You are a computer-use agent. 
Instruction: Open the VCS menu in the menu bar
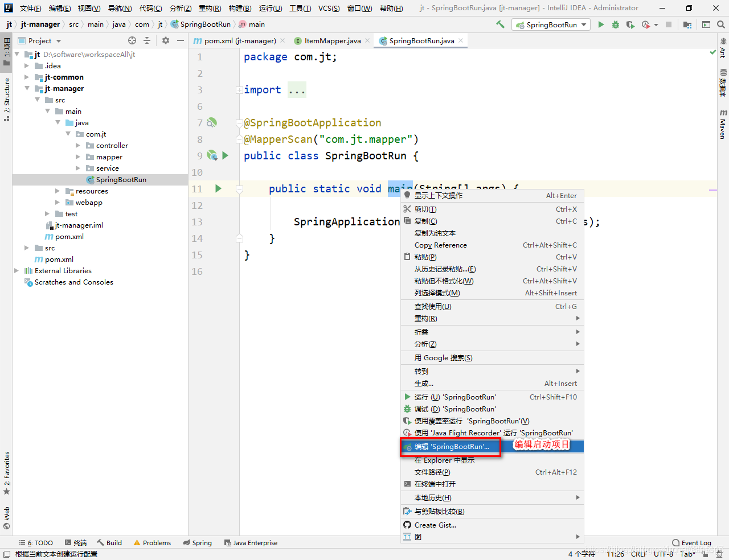329,8
